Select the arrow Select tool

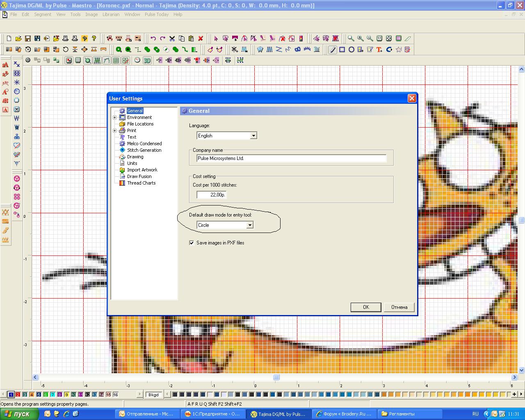click(x=216, y=39)
